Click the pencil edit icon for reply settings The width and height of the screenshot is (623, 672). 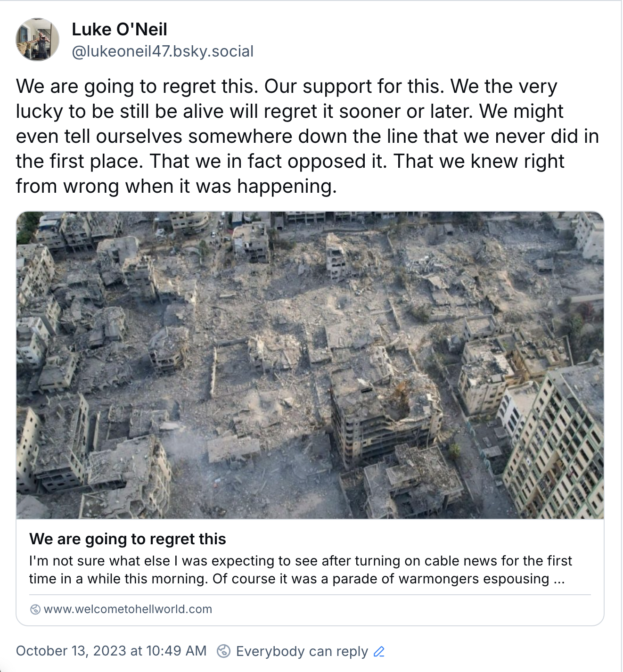(379, 652)
